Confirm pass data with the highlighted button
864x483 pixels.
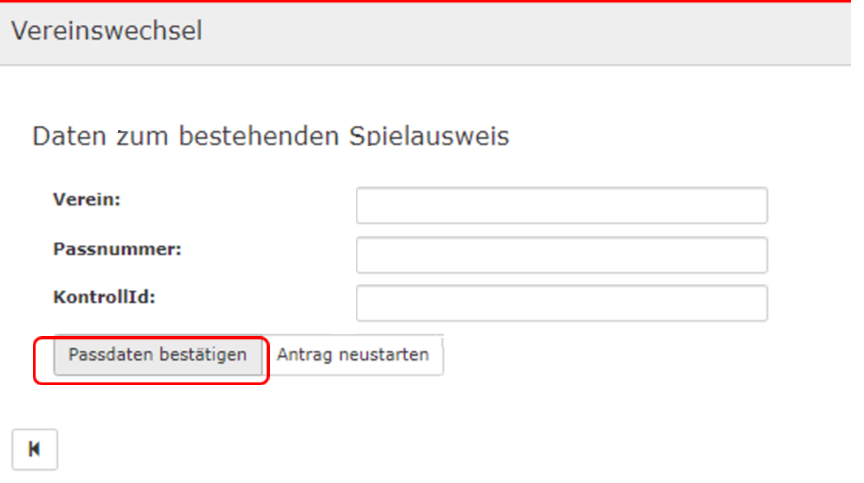click(157, 356)
